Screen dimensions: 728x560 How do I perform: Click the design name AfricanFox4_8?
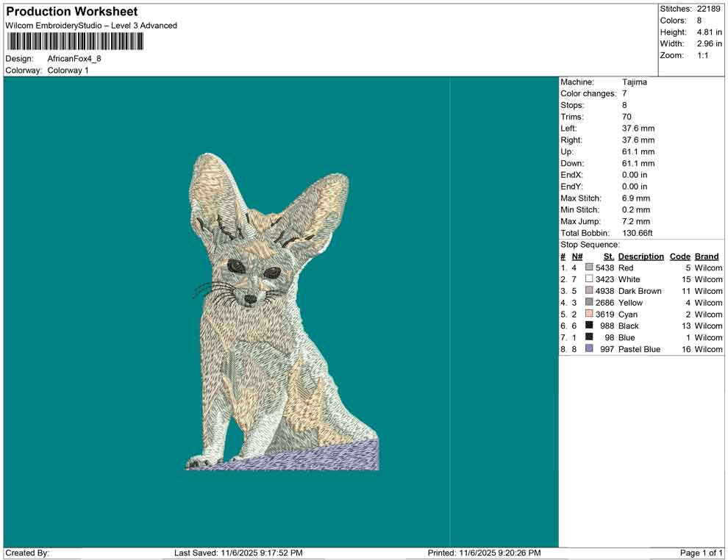(x=74, y=58)
